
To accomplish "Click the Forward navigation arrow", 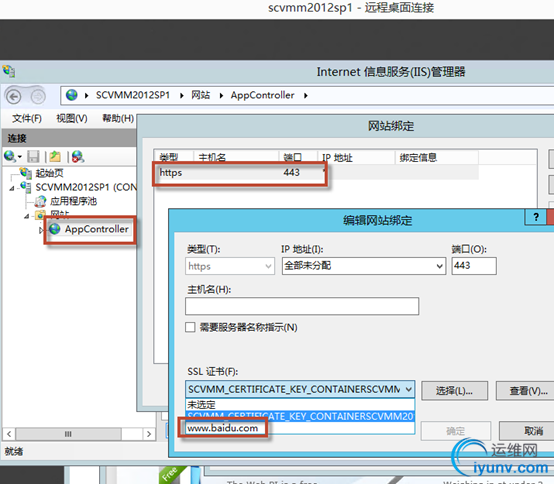I will click(x=38, y=96).
